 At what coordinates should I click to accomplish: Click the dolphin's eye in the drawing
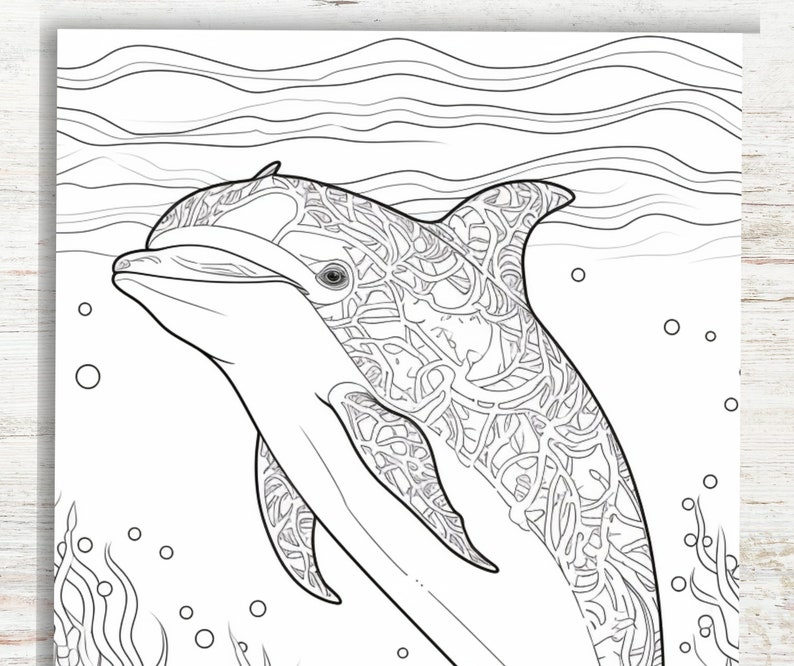tap(333, 276)
